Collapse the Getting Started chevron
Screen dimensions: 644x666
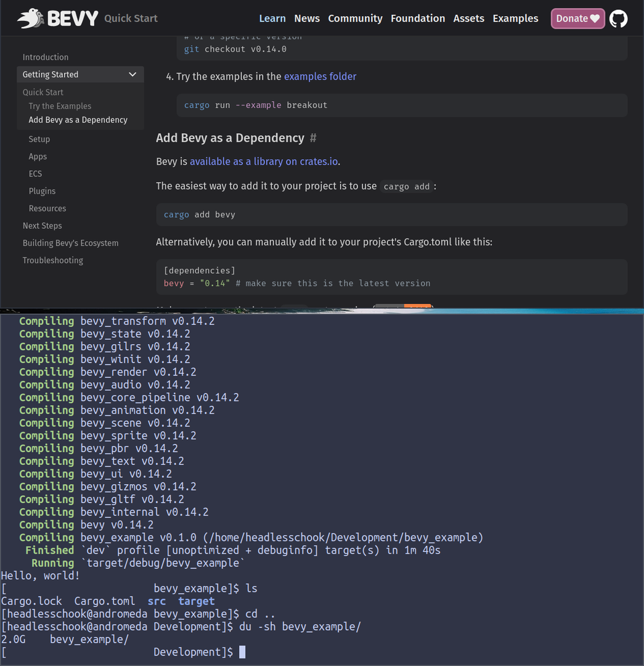132,75
